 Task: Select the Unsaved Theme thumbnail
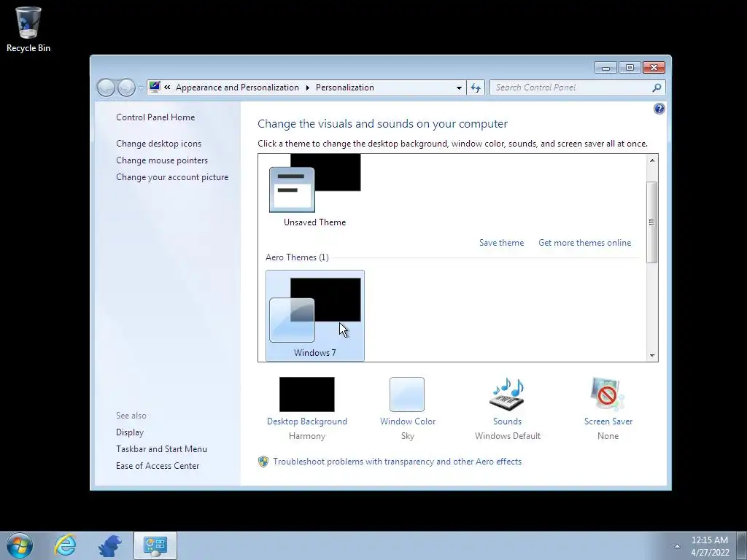point(315,190)
